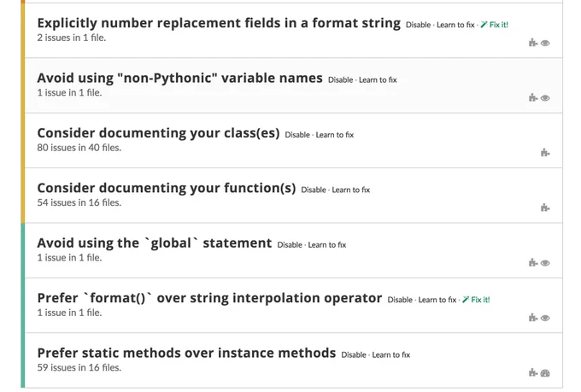
Task: Click 'Fix it!' for replacement fields issue
Action: 495,25
